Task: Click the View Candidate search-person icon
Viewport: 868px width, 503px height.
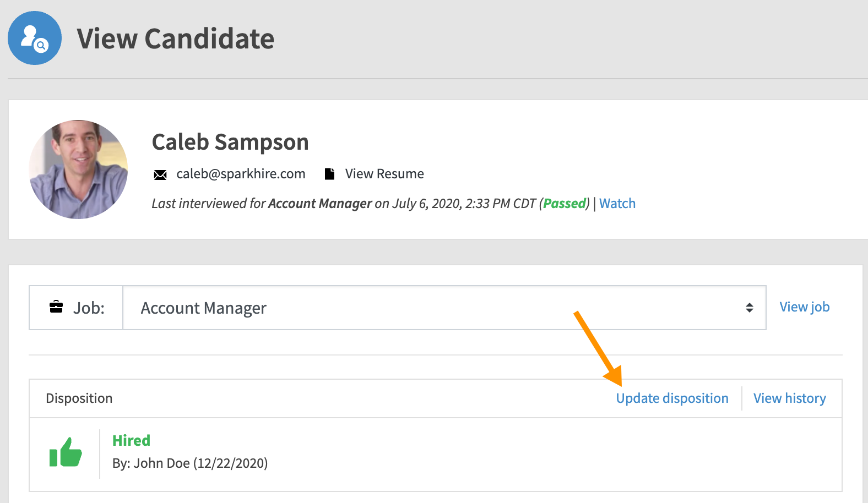Action: 35,38
